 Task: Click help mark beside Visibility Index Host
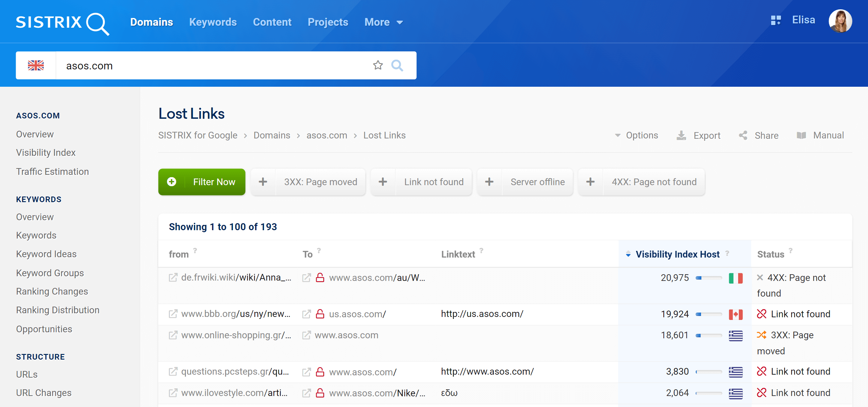pos(727,253)
